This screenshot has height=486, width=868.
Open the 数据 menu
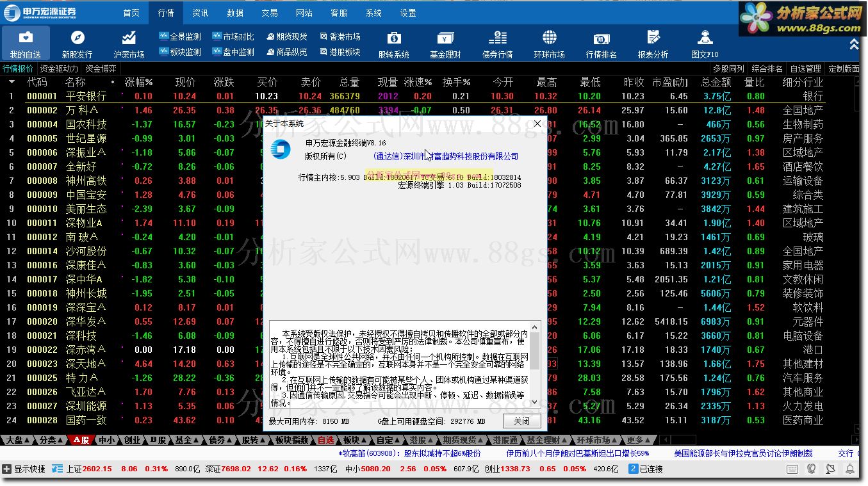235,13
